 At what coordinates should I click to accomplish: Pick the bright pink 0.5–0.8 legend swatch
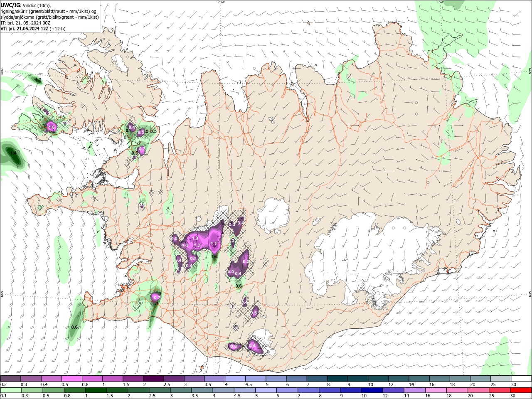click(71, 379)
